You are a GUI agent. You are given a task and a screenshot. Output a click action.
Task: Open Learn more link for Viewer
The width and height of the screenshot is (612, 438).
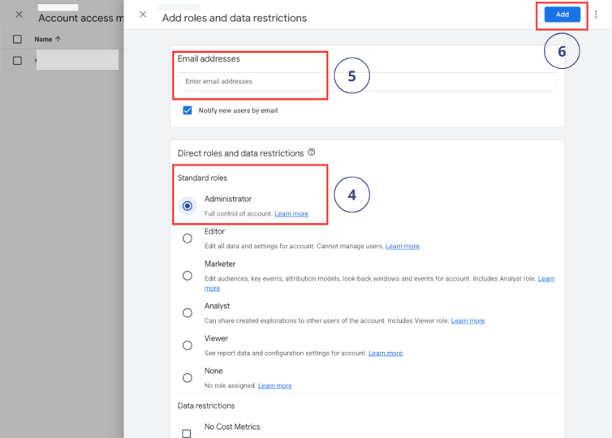[385, 353]
